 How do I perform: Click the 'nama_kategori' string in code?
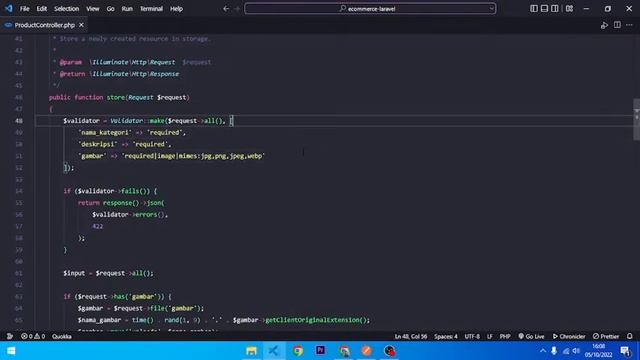point(105,132)
